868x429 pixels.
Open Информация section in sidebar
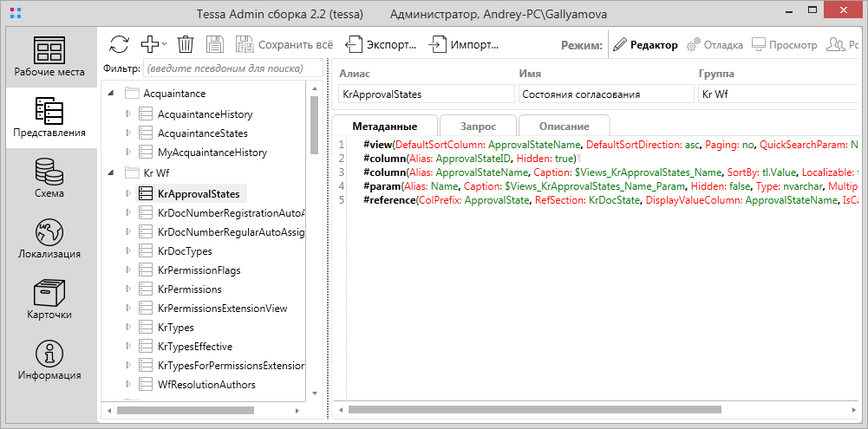50,360
